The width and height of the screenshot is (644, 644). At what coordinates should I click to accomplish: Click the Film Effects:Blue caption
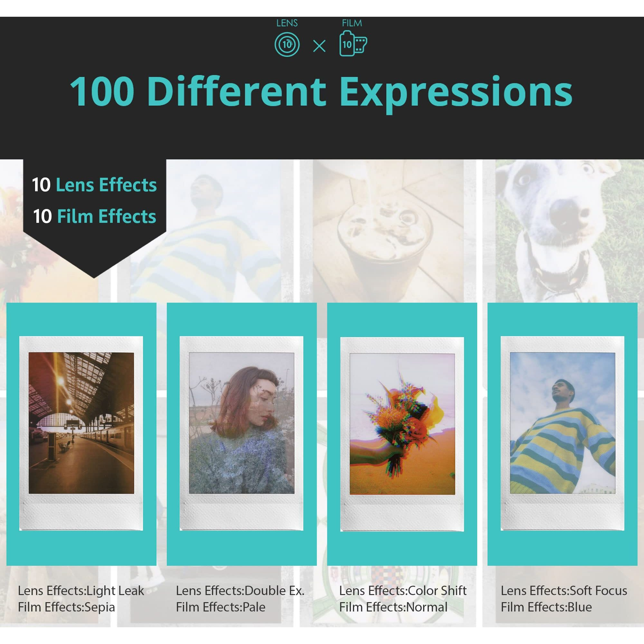[546, 607]
